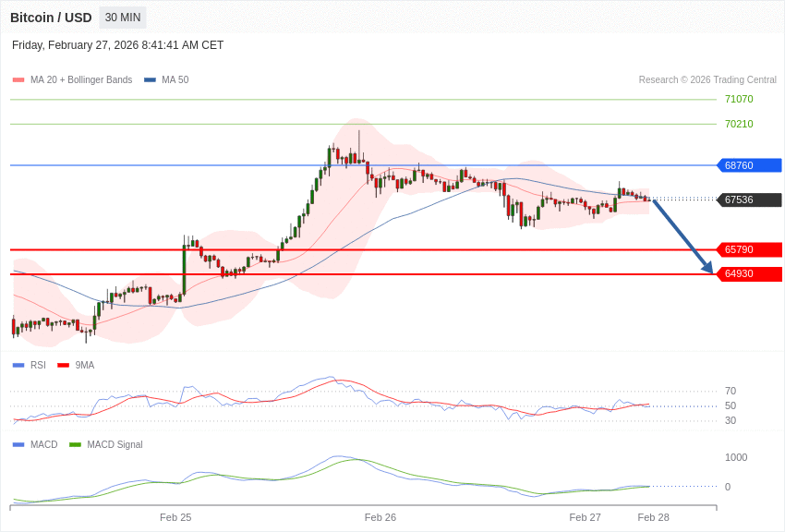Click the 30 MIN timeframe badge
This screenshot has height=532, width=785.
coord(123,18)
